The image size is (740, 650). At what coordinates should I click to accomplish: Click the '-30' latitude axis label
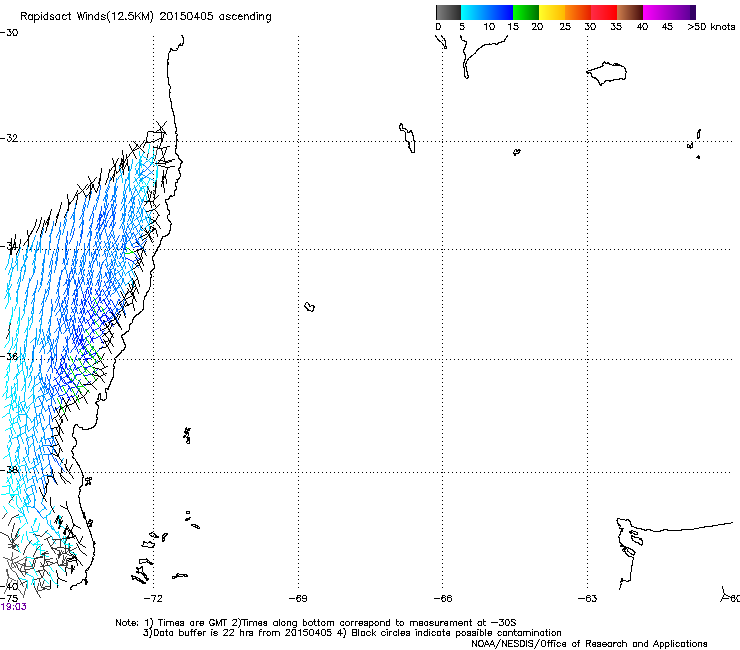pos(9,33)
